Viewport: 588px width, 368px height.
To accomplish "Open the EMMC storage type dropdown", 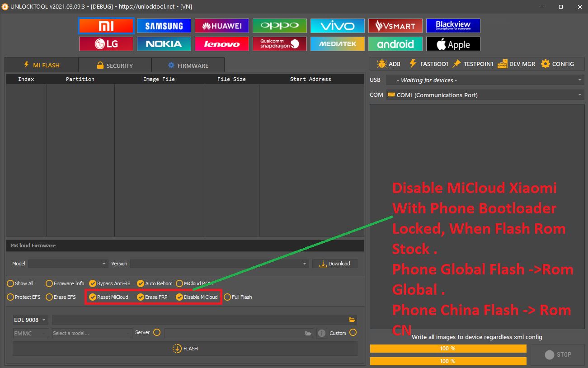I will click(31, 333).
